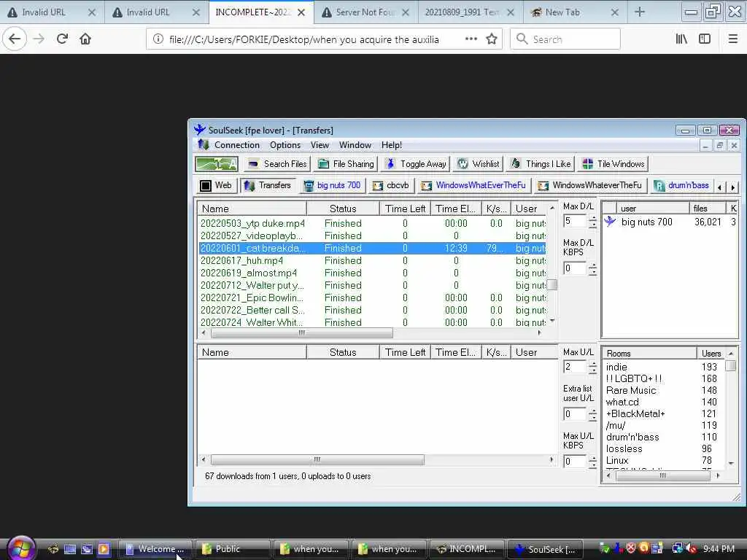Go back in Firefox
The image size is (747, 560).
[15, 39]
